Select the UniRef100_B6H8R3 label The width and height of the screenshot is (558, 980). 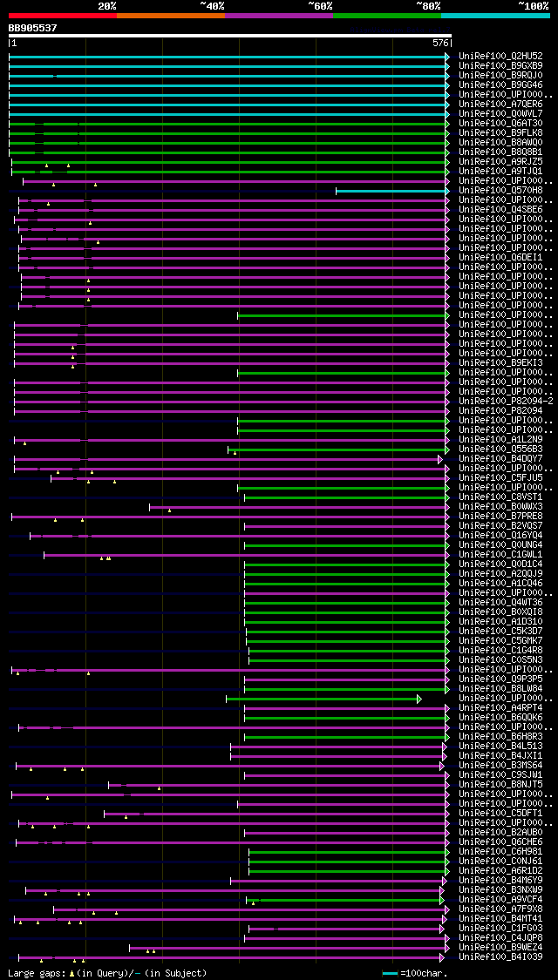pos(500,736)
